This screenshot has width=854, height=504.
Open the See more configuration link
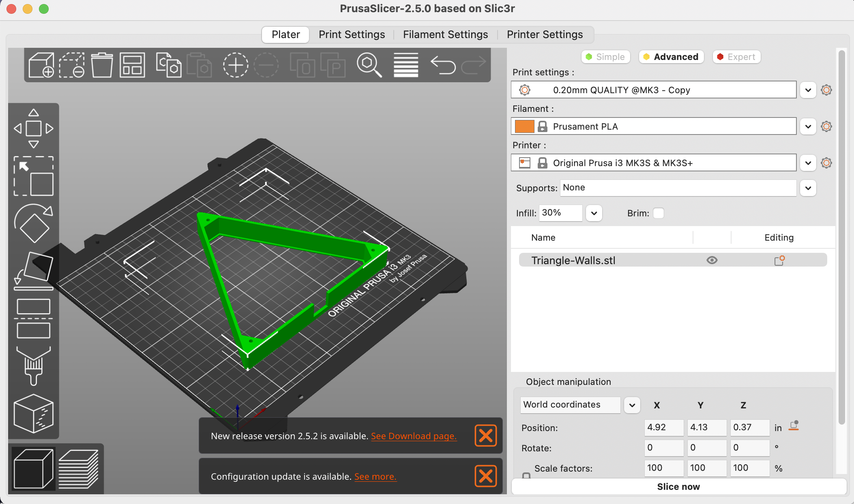coord(376,476)
